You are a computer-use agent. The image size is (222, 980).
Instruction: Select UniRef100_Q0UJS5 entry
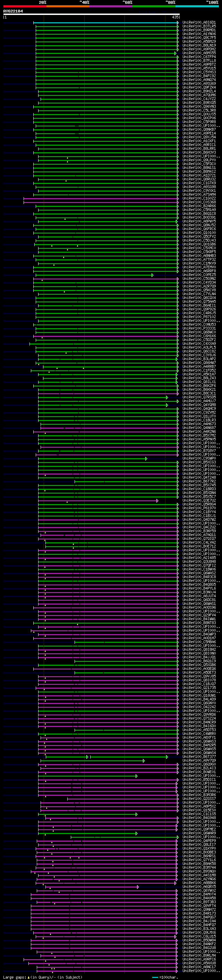pyautogui.click(x=199, y=114)
